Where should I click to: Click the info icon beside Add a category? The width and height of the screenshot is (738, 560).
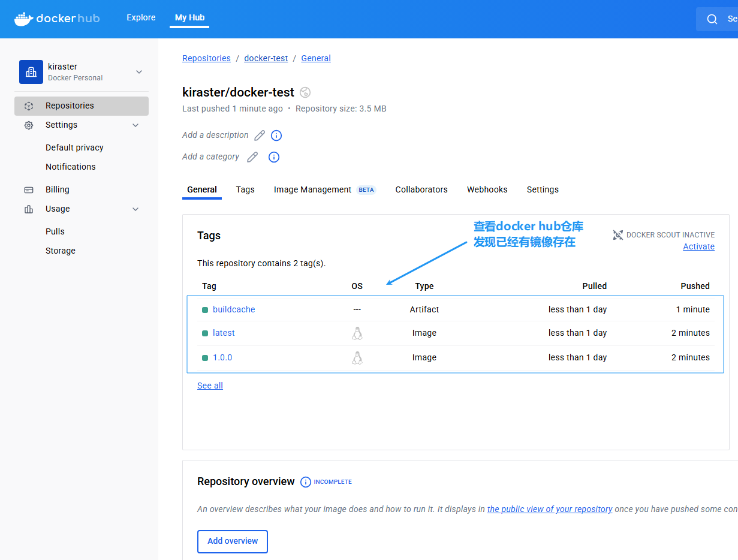(274, 157)
